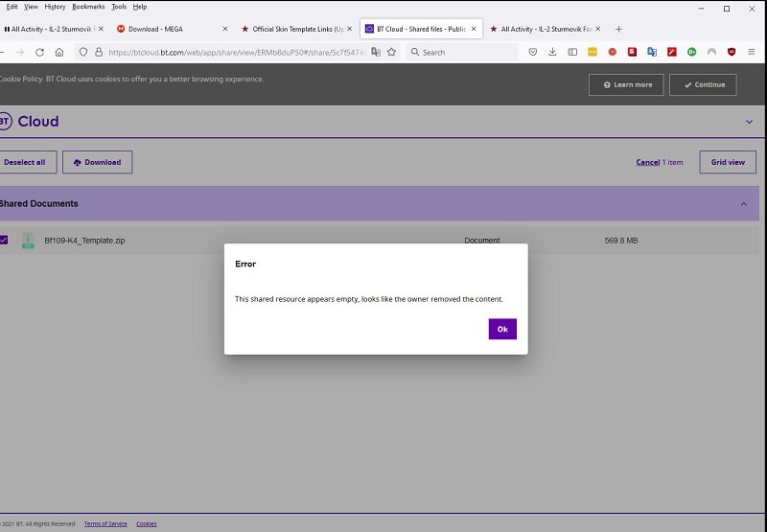Click the zip file icon for Bf109-K4_Template
This screenshot has height=532, width=767.
[28, 240]
